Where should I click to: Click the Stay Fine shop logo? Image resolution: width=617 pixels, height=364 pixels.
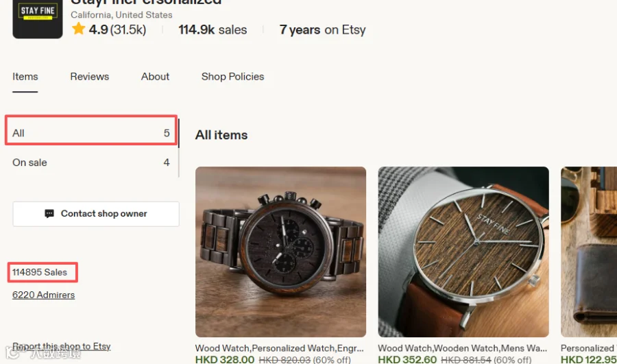[38, 19]
